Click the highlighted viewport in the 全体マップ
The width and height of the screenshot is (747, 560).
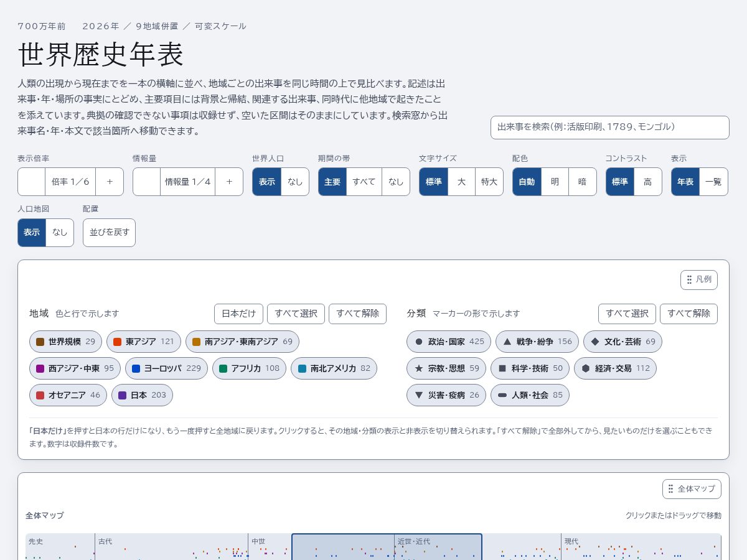[387, 547]
